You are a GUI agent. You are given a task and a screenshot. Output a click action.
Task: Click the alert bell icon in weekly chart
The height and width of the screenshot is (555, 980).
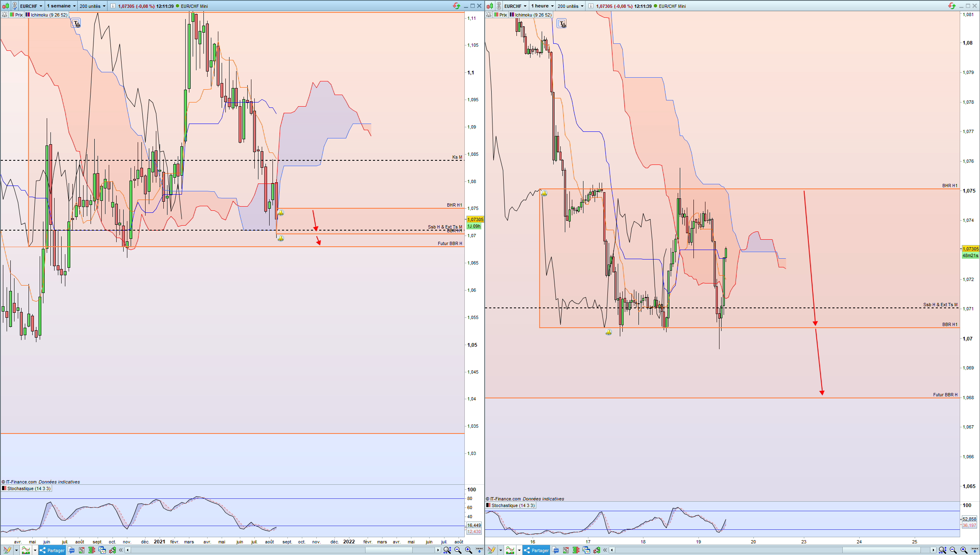[x=4, y=15]
